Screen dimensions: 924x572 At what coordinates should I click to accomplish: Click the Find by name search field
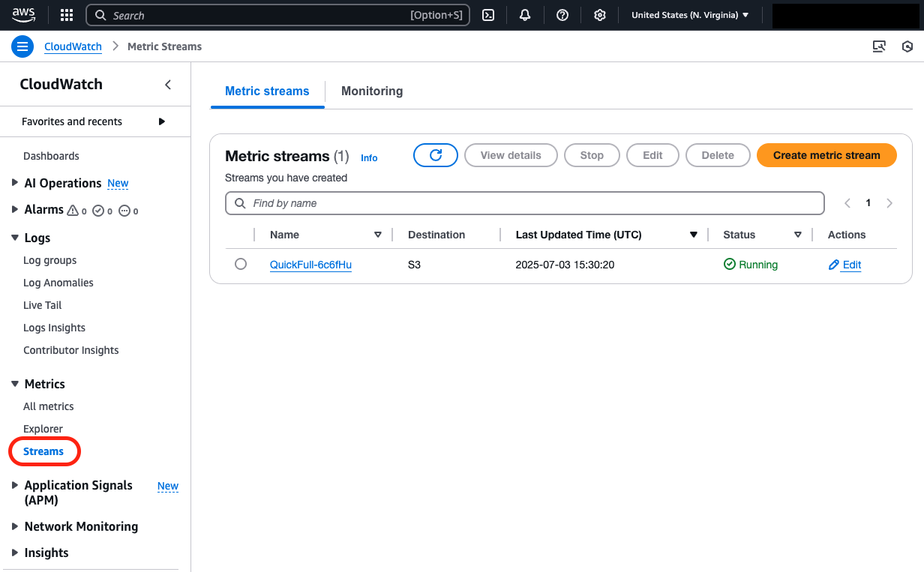point(525,203)
